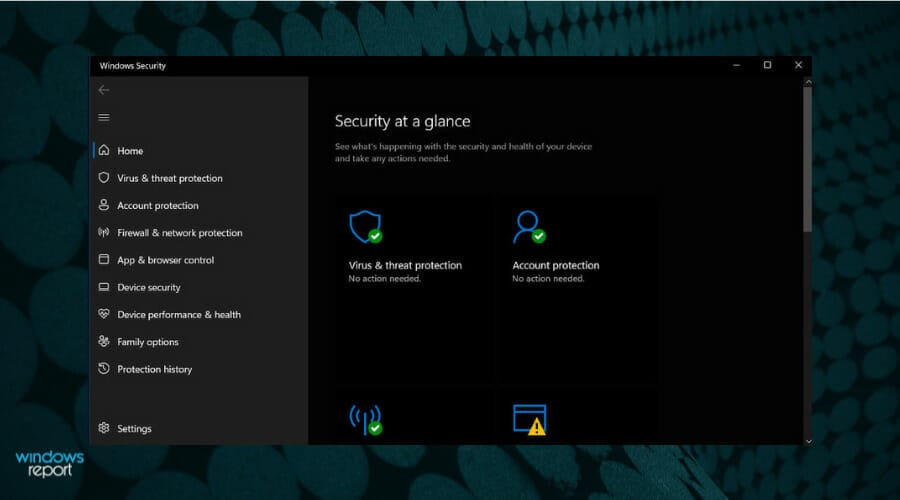Minimize the Windows Security window
The image size is (900, 500).
[x=736, y=65]
